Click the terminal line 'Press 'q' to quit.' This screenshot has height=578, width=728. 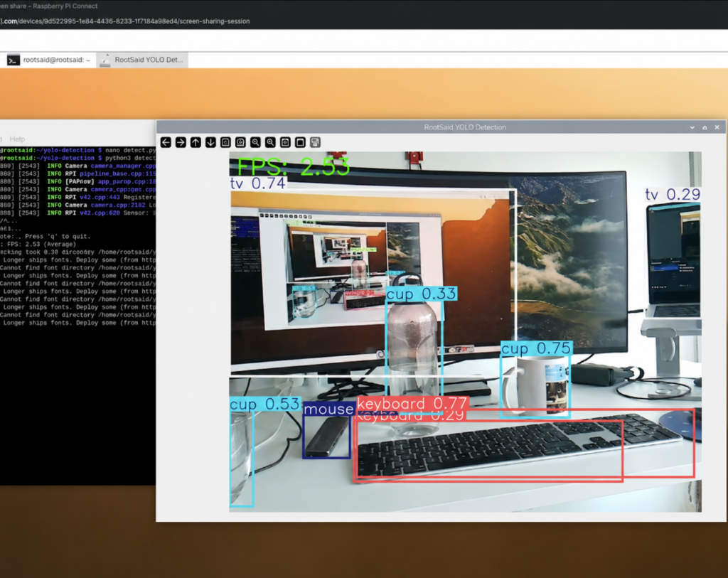[x=58, y=236]
